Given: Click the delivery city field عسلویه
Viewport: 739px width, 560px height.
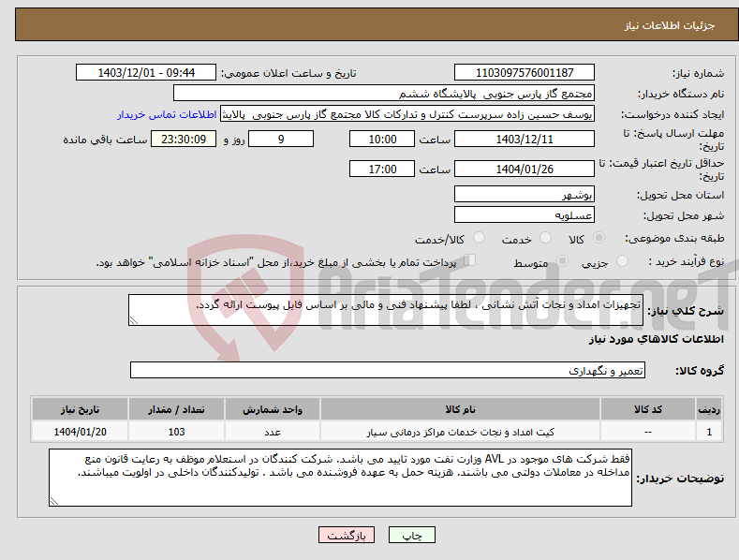Looking at the screenshot, I should [x=525, y=215].
